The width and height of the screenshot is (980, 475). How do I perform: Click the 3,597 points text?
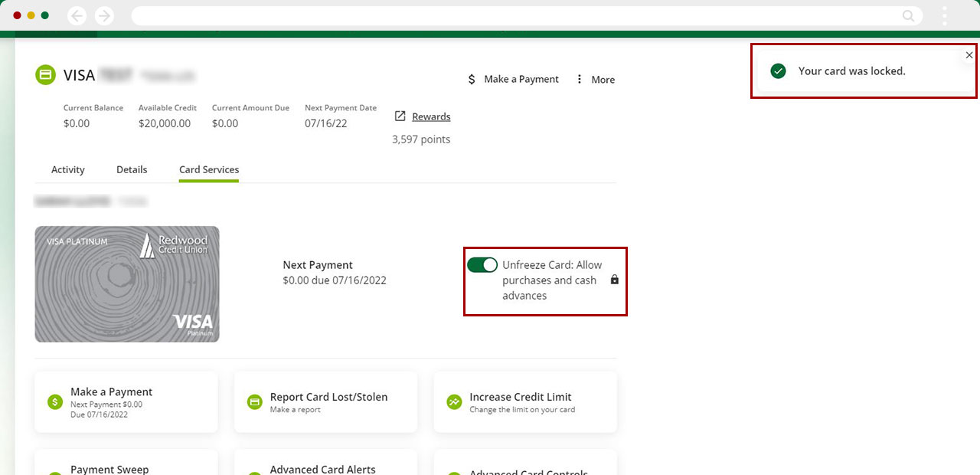click(x=421, y=139)
